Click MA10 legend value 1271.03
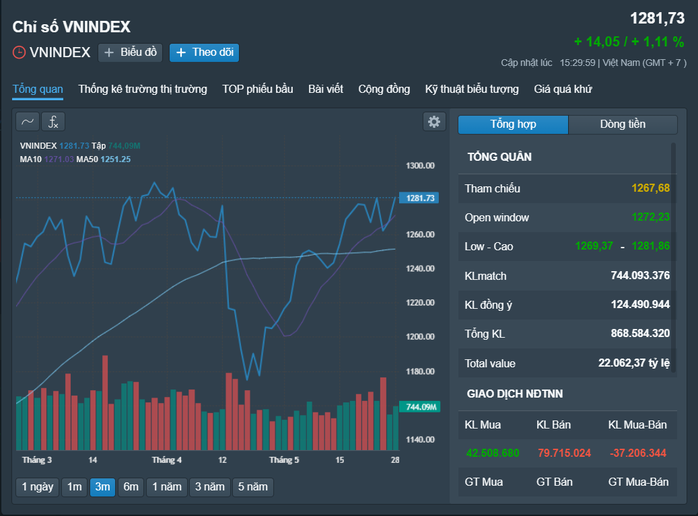Image resolution: width=698 pixels, height=516 pixels. pos(59,159)
